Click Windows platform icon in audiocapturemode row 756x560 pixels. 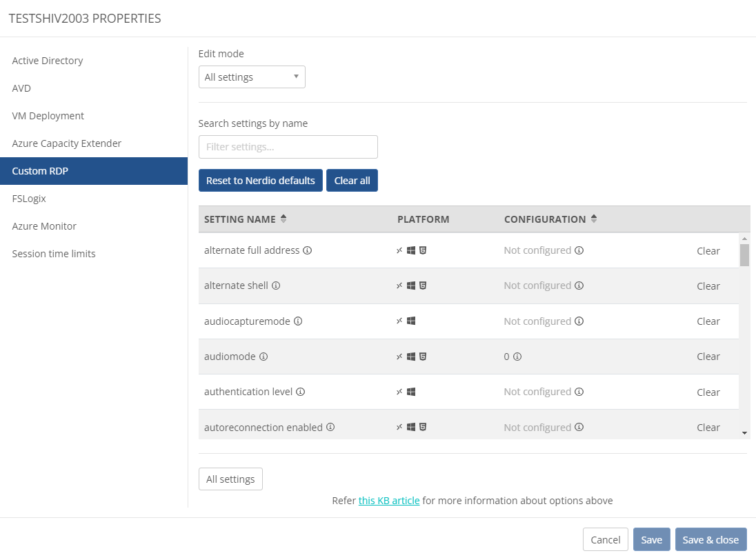point(411,321)
